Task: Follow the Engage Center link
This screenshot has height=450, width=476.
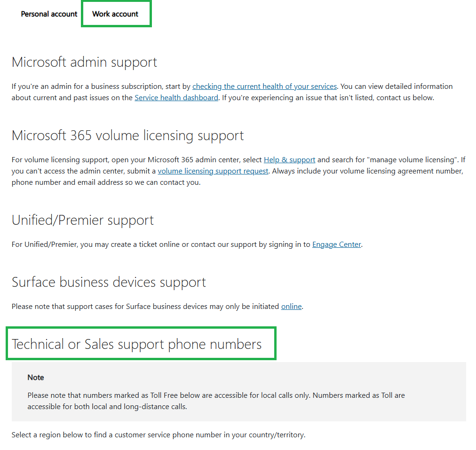Action: [x=337, y=245]
